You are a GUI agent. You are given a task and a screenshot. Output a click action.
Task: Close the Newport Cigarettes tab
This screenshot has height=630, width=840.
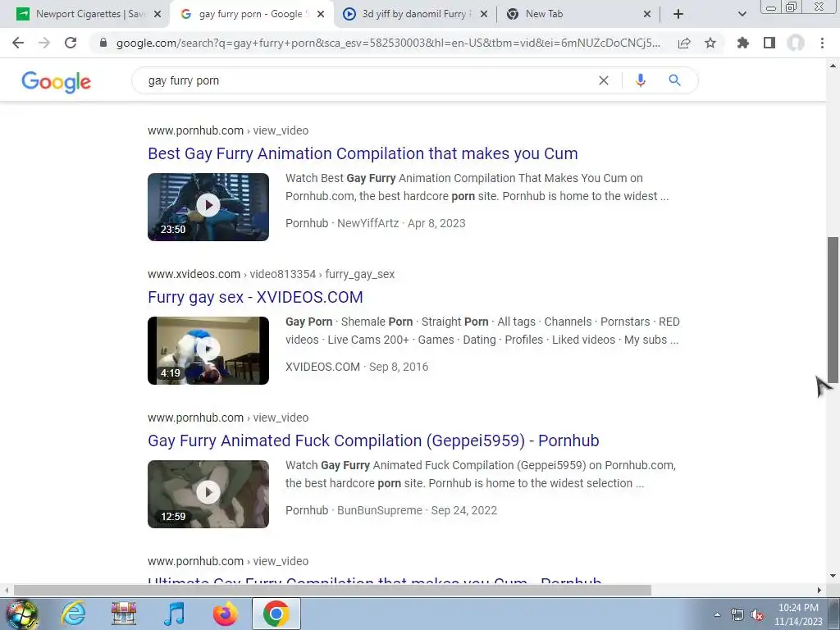157,14
